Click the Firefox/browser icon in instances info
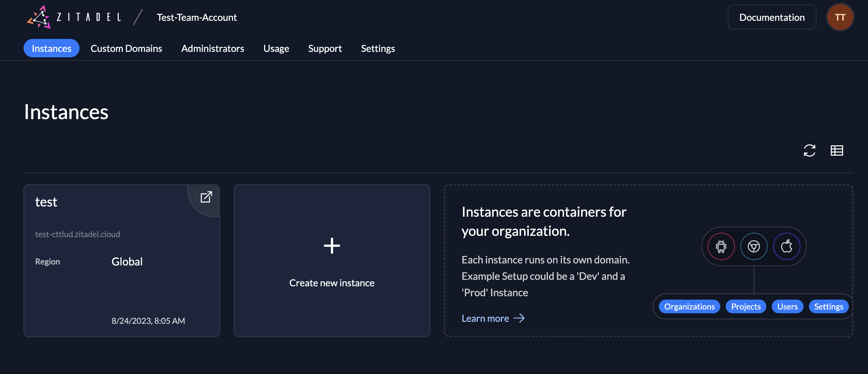The height and width of the screenshot is (374, 868). [x=753, y=246]
